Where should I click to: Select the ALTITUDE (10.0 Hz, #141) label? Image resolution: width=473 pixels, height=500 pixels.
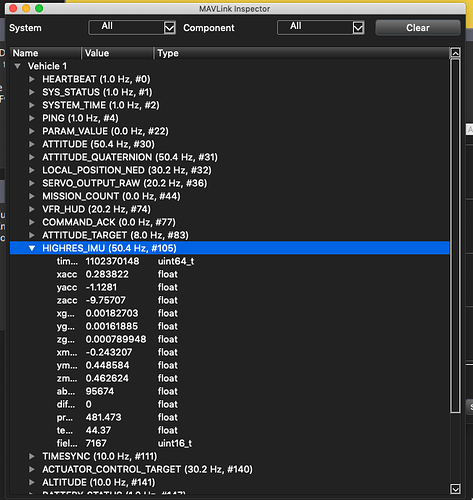(99, 482)
